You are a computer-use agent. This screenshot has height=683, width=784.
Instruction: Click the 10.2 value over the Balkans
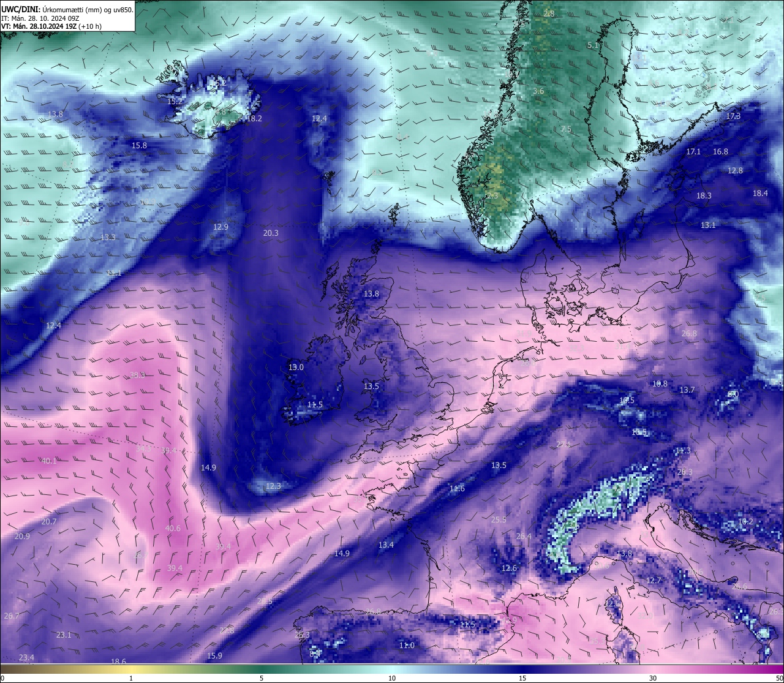pos(745,521)
